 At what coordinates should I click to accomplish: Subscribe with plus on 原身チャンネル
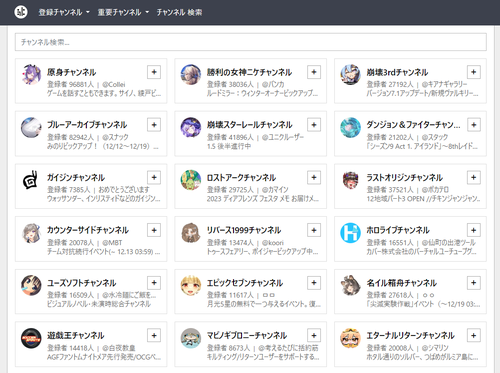coord(154,72)
